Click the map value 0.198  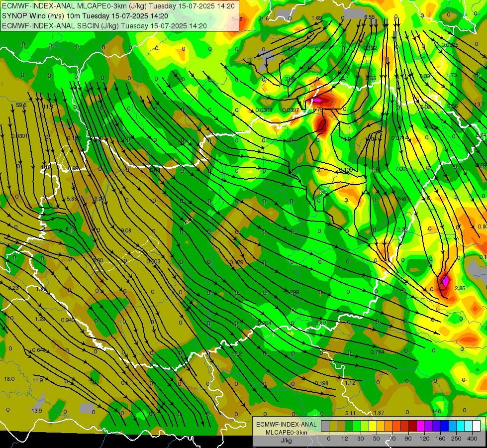coord(321,383)
